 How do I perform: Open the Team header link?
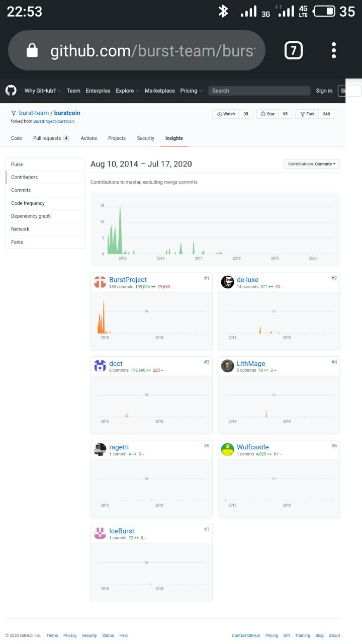73,91
